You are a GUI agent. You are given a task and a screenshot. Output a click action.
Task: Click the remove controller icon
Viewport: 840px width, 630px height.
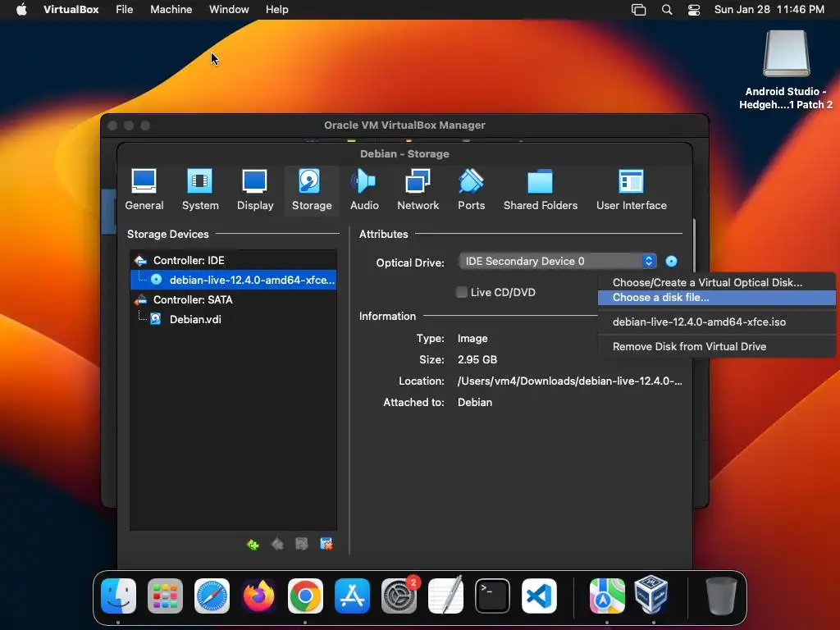pyautogui.click(x=277, y=545)
